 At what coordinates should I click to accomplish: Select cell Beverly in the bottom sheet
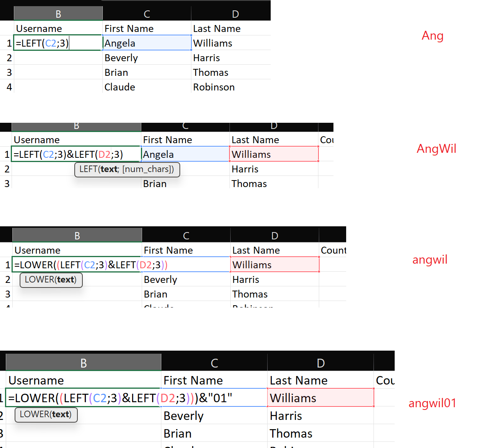[214, 415]
